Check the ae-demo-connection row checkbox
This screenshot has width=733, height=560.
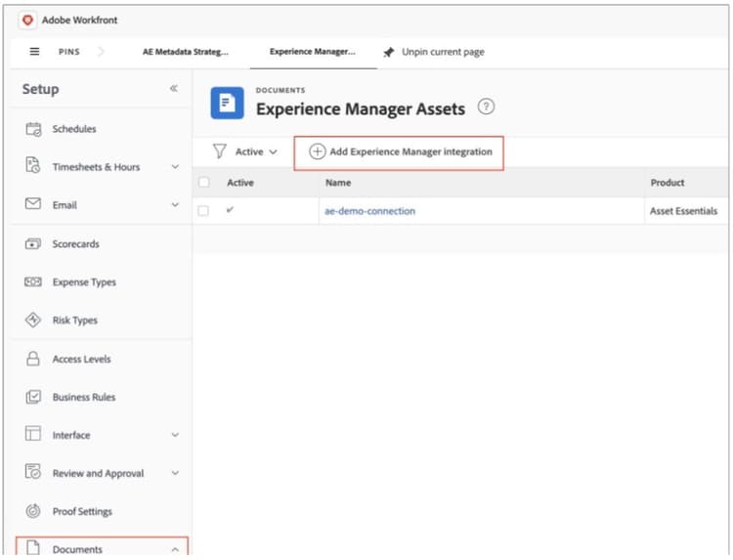click(204, 210)
